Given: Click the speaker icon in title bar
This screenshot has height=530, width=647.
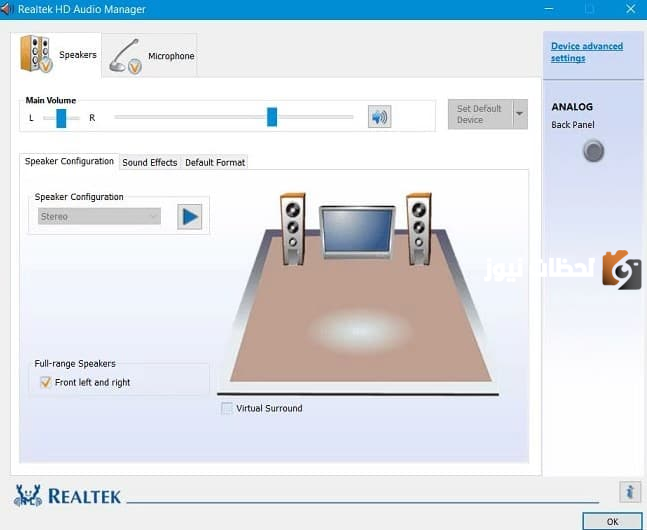Looking at the screenshot, I should tap(5, 9).
